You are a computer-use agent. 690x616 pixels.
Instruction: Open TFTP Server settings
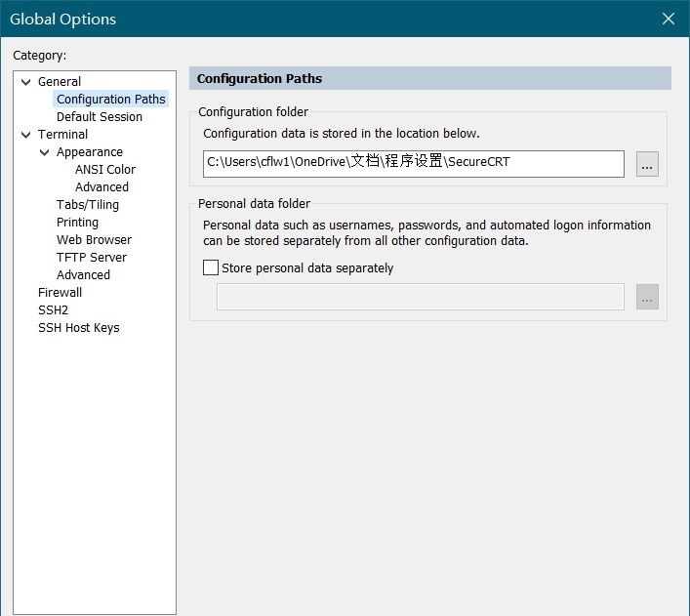click(x=92, y=257)
